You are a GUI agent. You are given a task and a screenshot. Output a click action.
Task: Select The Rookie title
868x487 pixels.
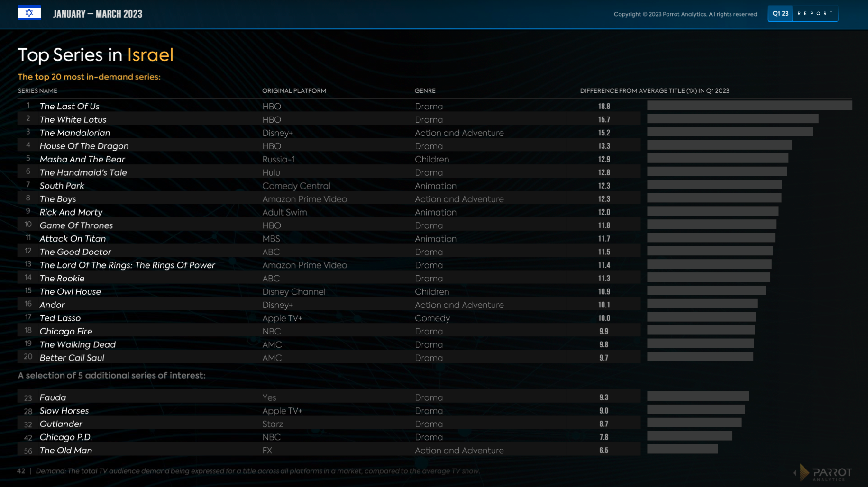pos(62,279)
